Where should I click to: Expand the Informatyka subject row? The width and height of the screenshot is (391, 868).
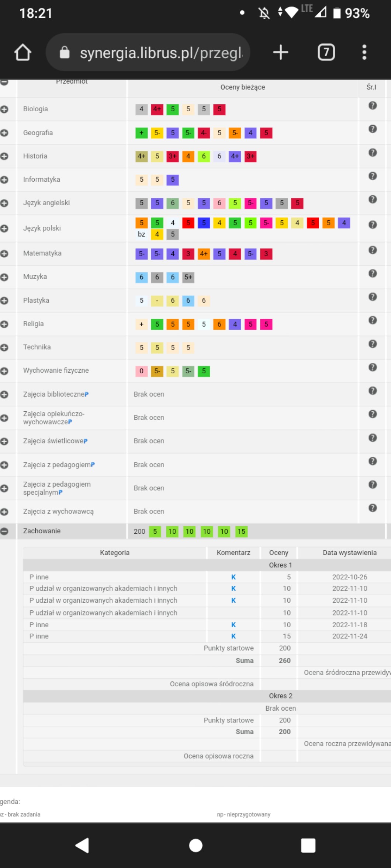pyautogui.click(x=4, y=180)
